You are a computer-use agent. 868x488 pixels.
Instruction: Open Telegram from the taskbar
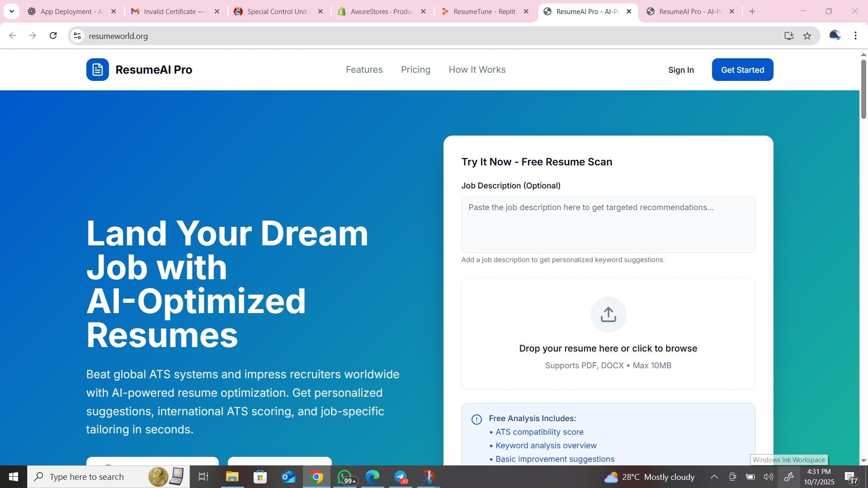(x=401, y=477)
